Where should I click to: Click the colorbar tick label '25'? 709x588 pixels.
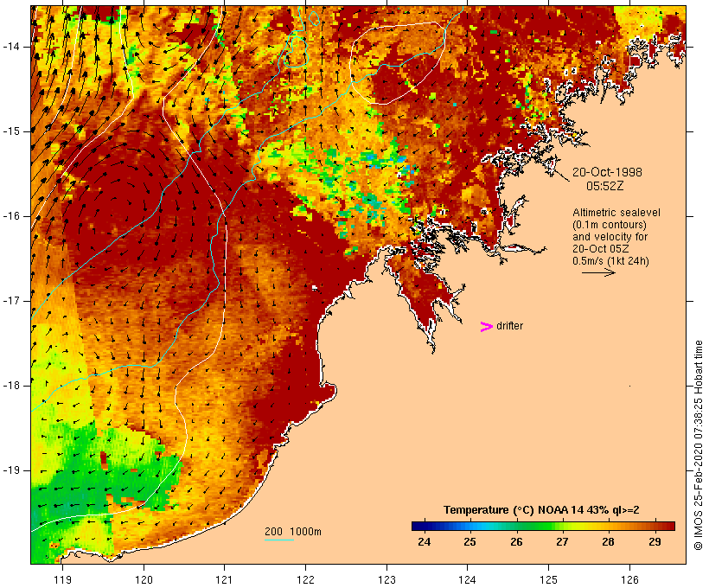point(469,541)
